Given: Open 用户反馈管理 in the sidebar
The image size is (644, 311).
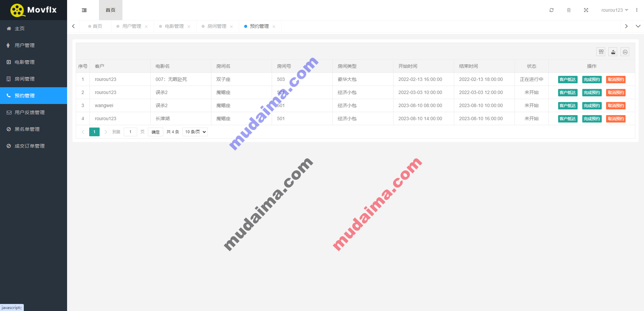Looking at the screenshot, I should 34,112.
